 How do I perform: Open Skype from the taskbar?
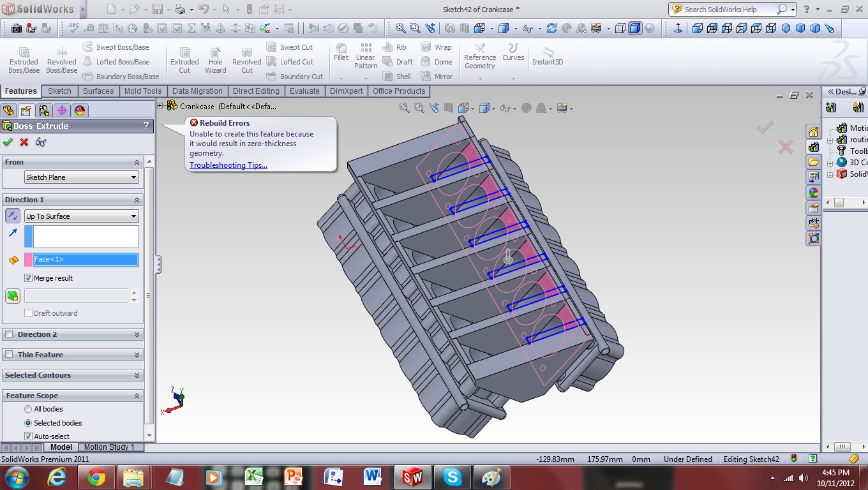click(453, 477)
